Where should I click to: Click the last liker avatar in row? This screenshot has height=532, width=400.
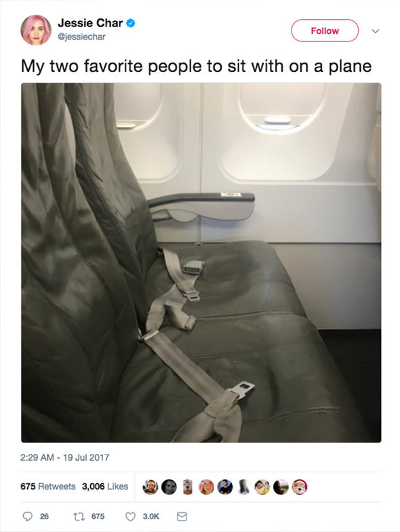(x=300, y=487)
